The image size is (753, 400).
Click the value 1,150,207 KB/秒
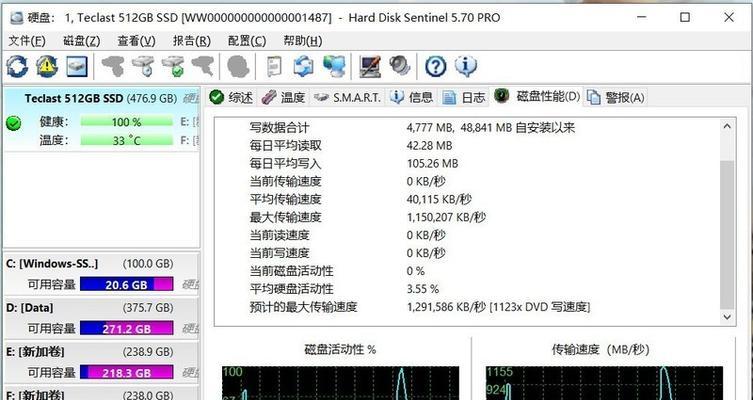coord(446,218)
